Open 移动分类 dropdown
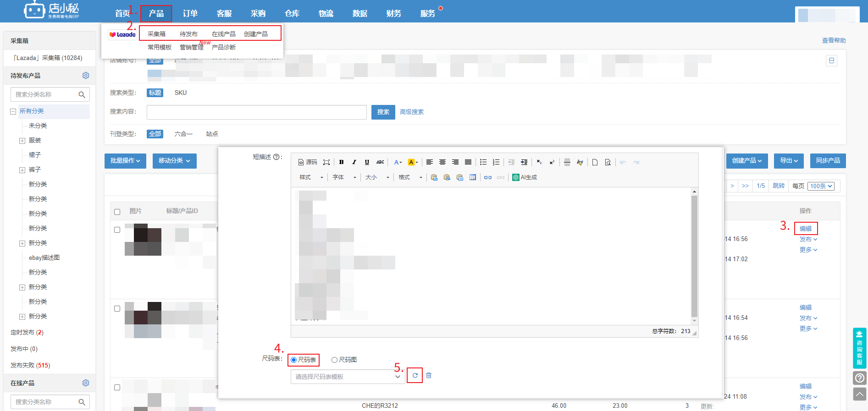The height and width of the screenshot is (411, 868). tap(175, 161)
